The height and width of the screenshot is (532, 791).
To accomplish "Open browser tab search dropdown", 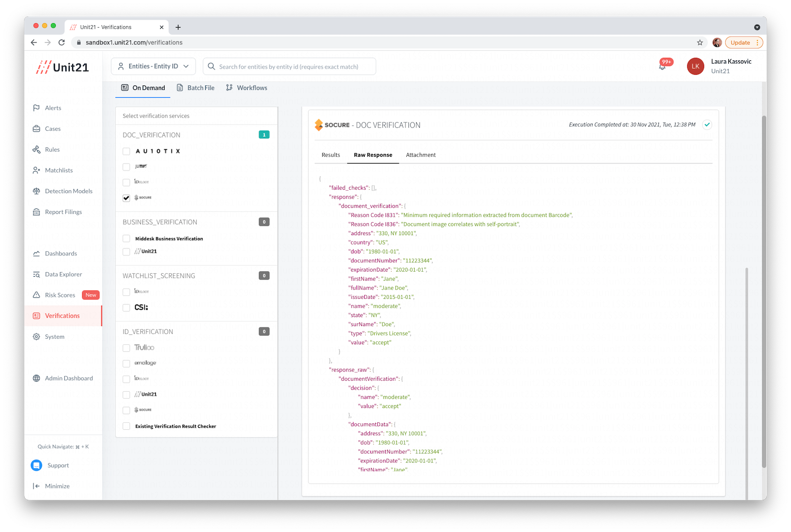I will coord(757,27).
